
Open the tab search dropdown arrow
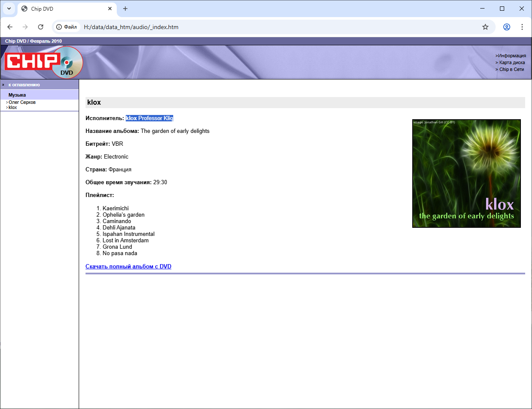click(x=9, y=9)
